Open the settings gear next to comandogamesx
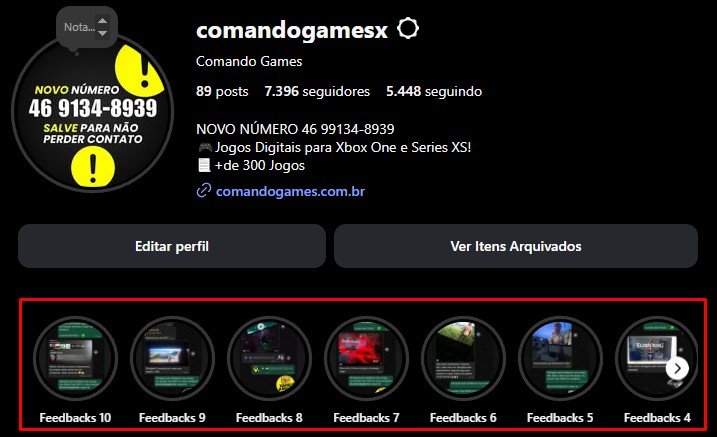717x437 pixels. point(407,28)
